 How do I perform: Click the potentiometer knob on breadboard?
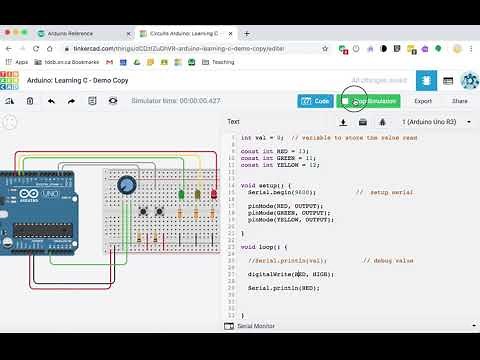127,185
